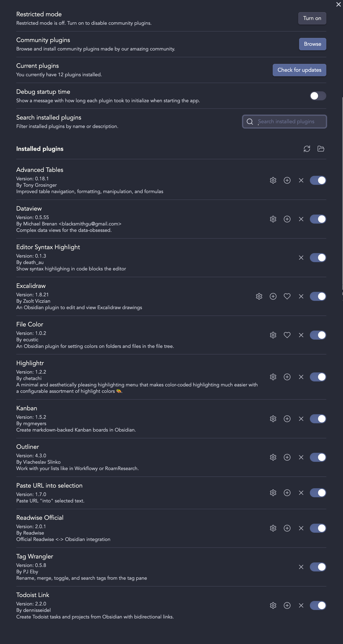Open Advanced Tables settings gear
Image resolution: width=343 pixels, height=644 pixels.
[273, 180]
